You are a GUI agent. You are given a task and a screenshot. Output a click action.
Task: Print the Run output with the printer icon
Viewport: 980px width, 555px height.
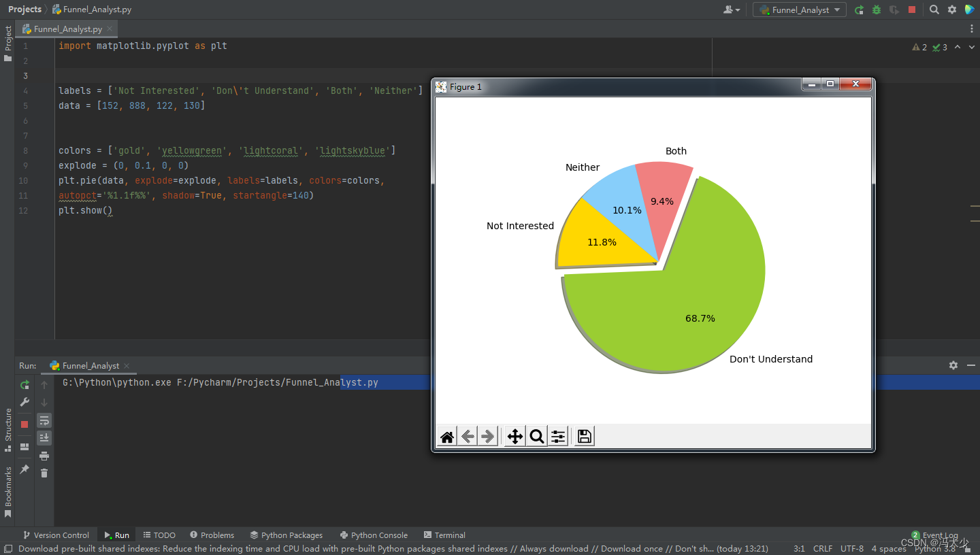(x=44, y=456)
